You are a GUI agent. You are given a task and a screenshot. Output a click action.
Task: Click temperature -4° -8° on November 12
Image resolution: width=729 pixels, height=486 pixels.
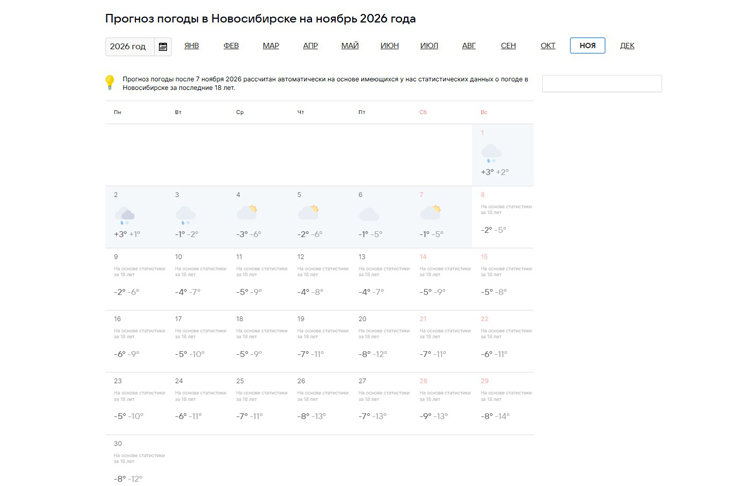click(310, 292)
